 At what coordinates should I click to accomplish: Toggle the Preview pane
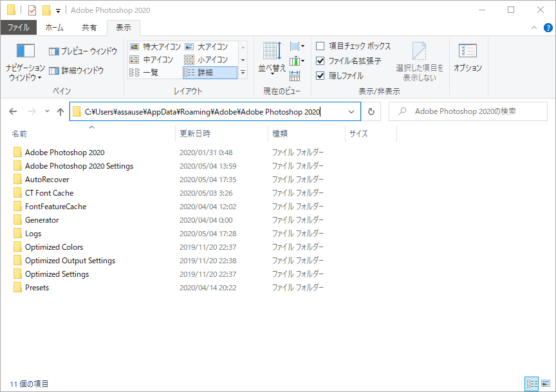point(83,51)
